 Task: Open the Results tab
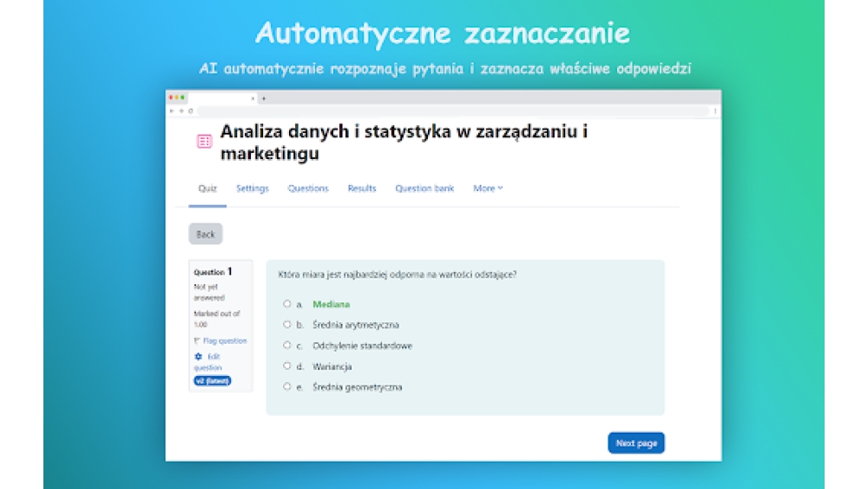[x=362, y=188]
